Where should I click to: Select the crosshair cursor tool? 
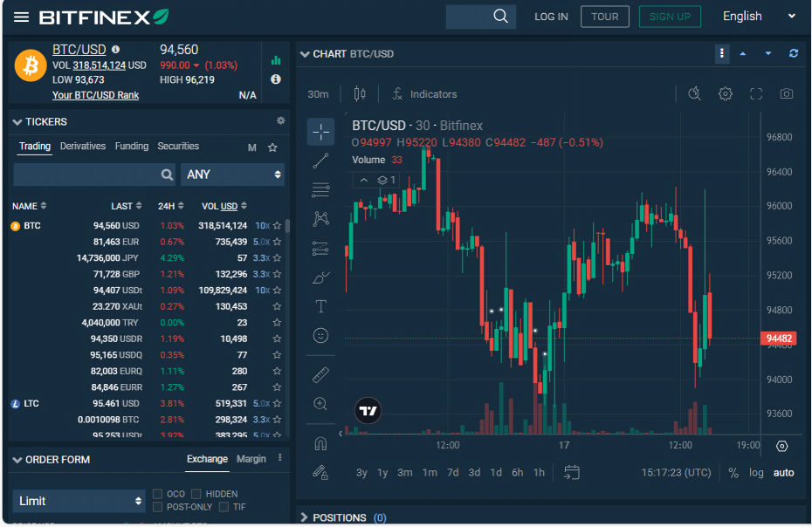click(320, 132)
